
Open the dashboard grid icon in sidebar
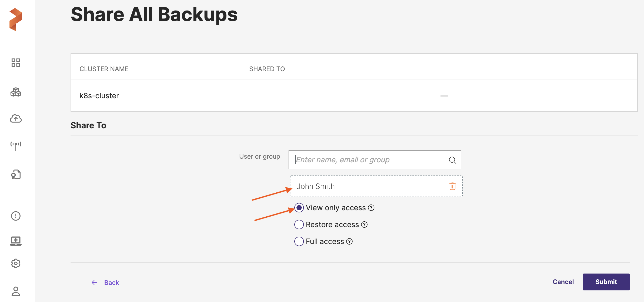tap(16, 63)
